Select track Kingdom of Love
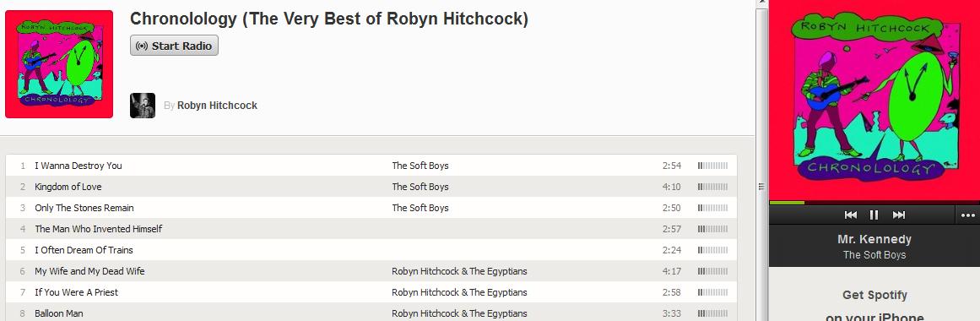 pos(371,187)
